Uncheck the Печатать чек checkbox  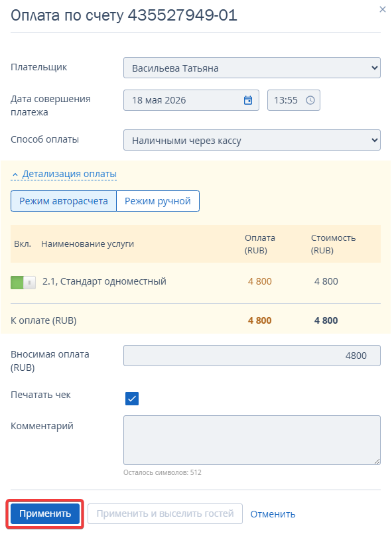132,398
